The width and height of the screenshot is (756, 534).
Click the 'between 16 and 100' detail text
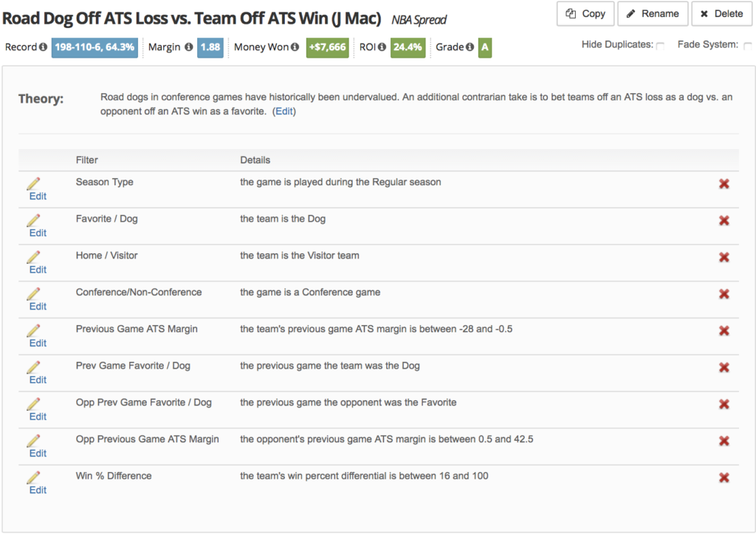(364, 475)
